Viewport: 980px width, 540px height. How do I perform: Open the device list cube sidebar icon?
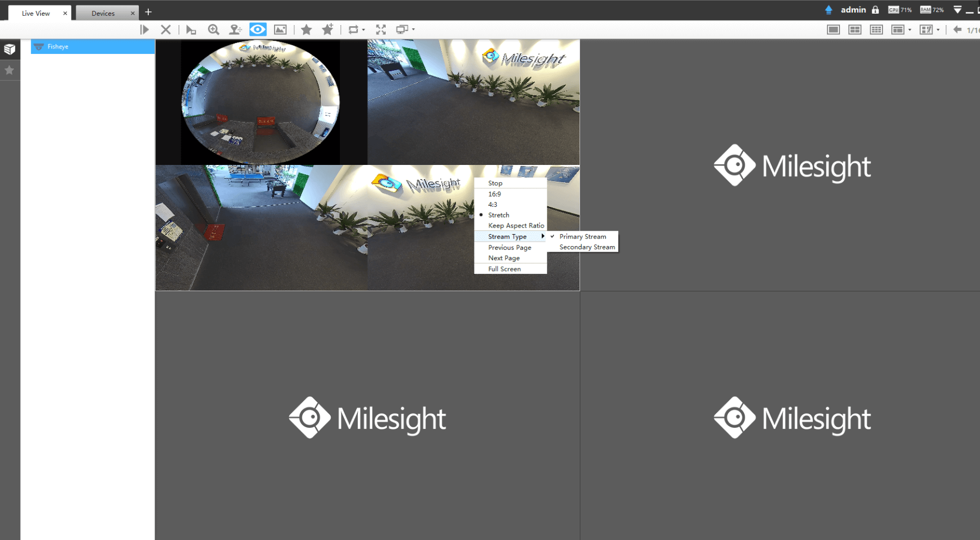point(10,49)
